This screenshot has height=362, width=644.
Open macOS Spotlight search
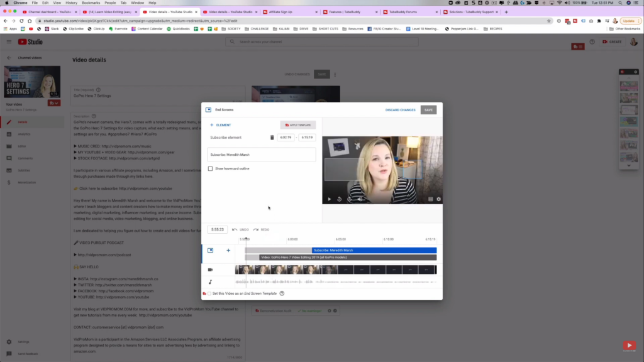click(620, 3)
